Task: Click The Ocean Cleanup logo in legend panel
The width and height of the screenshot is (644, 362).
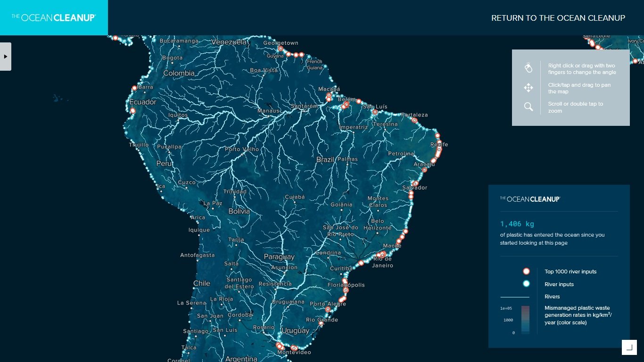Action: click(530, 199)
